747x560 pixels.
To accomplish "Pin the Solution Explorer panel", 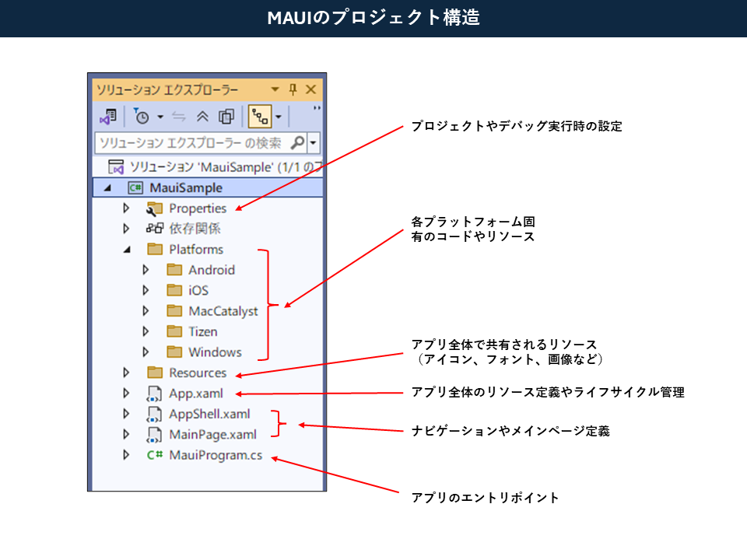I will (293, 89).
